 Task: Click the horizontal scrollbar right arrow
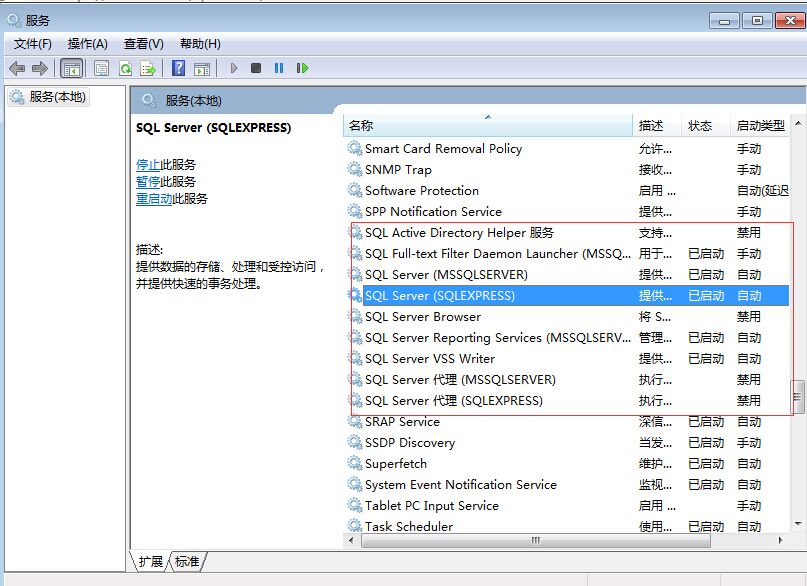coord(781,540)
